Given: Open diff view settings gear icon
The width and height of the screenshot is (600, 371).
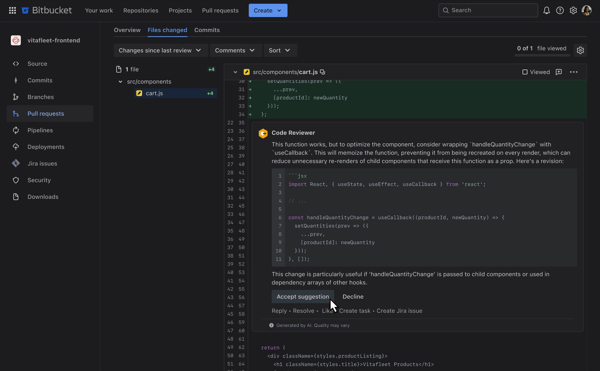Looking at the screenshot, I should 580,50.
